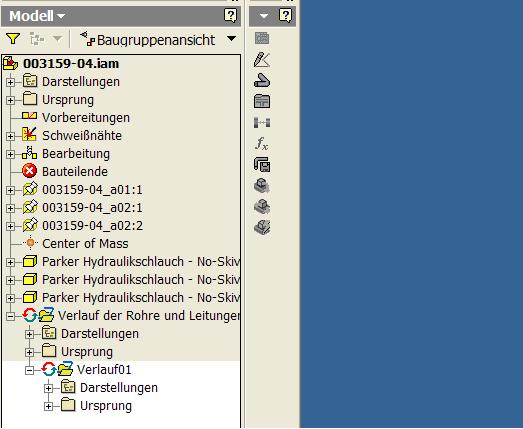Click the Center of Mass icon

point(30,243)
